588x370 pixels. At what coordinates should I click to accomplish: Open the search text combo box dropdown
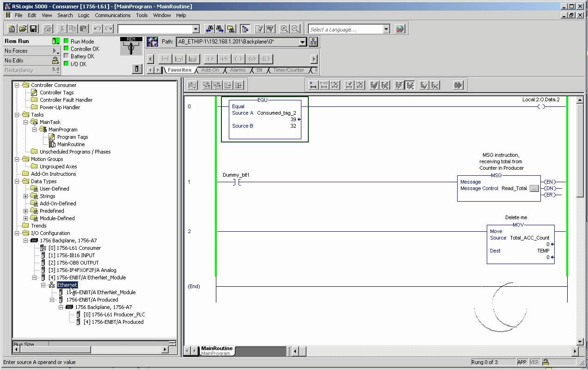click(x=196, y=29)
